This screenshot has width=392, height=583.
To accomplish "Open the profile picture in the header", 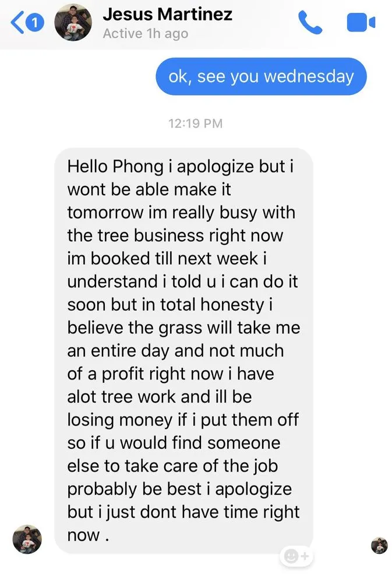I will pos(73,23).
